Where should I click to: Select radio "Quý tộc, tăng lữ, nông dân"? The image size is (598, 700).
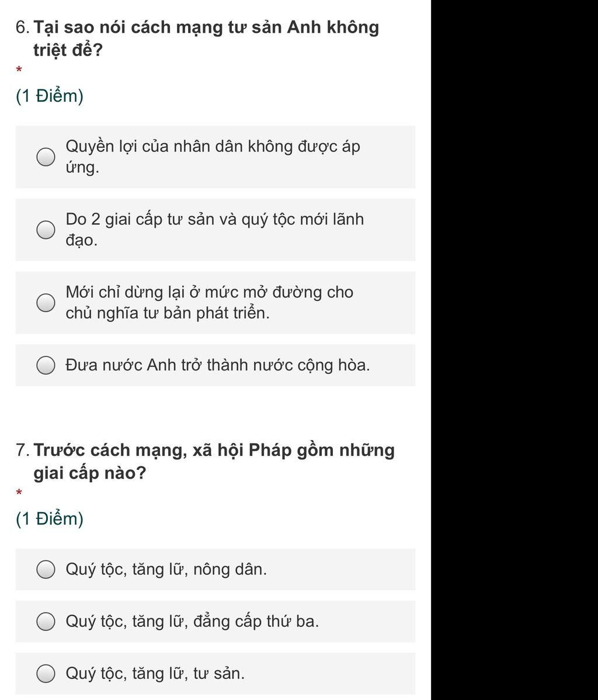pyautogui.click(x=46, y=569)
